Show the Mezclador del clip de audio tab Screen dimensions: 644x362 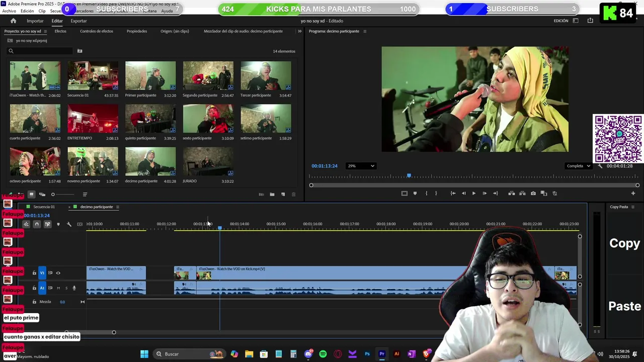(243, 31)
